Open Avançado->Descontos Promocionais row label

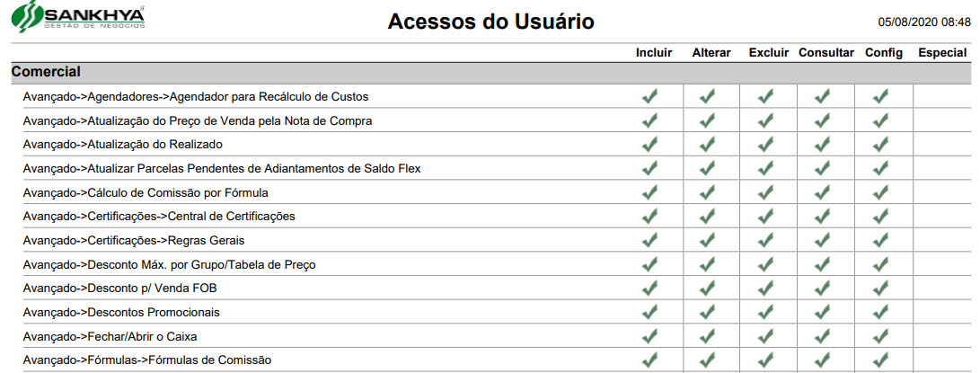coord(121,313)
